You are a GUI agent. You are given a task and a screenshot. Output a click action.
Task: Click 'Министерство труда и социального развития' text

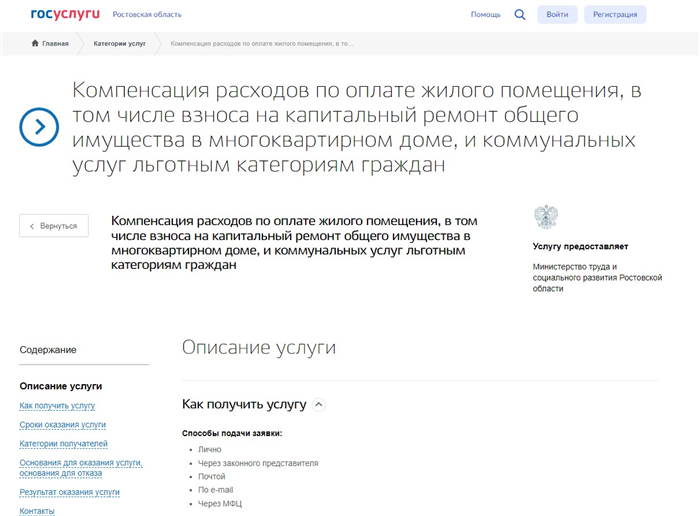pyautogui.click(x=597, y=278)
